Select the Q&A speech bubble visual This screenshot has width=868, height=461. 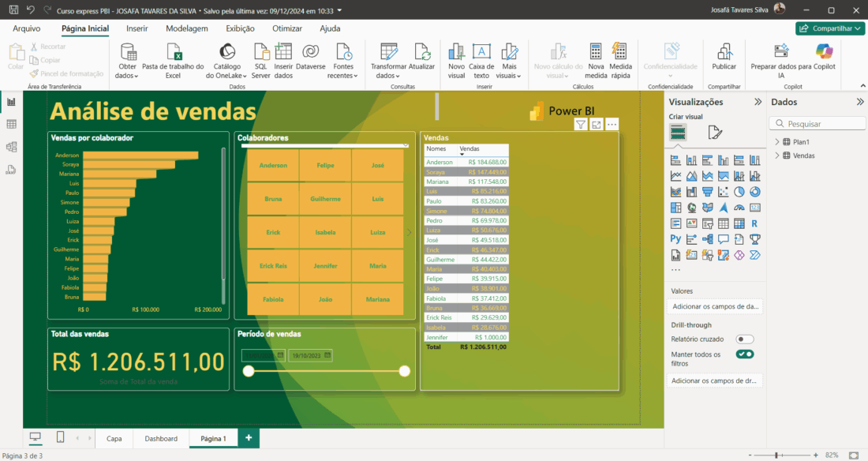(723, 239)
